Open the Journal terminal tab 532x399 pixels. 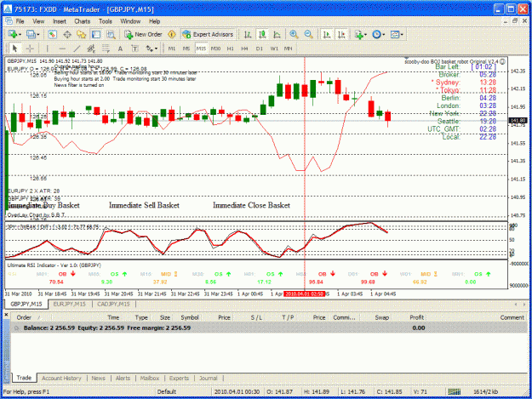tap(208, 378)
